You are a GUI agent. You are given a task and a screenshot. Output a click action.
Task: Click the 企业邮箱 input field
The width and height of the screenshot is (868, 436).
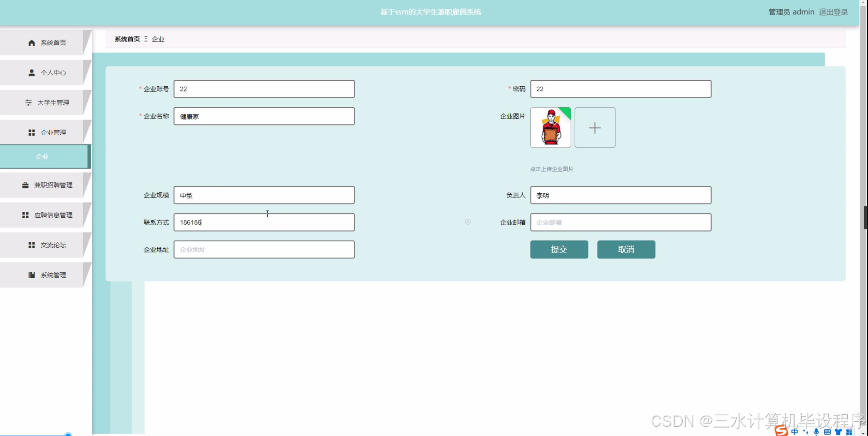tap(620, 222)
